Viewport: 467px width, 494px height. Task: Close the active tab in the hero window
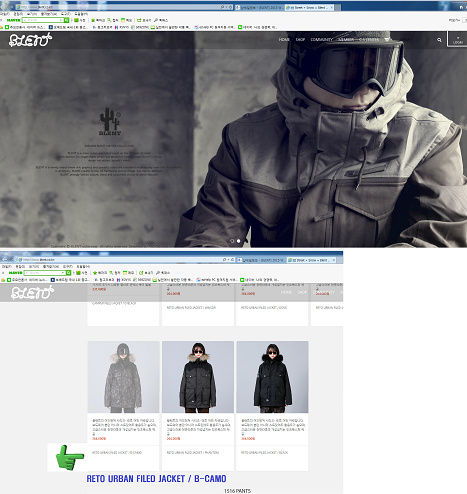click(331, 7)
